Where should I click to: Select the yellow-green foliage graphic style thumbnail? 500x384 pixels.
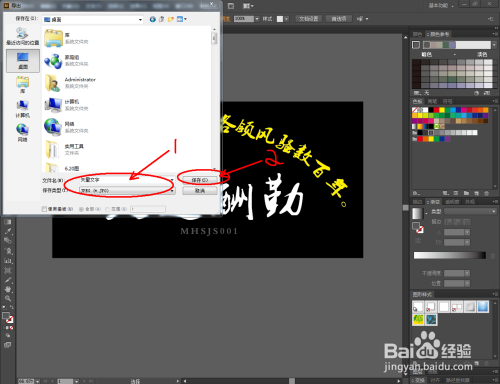(x=418, y=320)
